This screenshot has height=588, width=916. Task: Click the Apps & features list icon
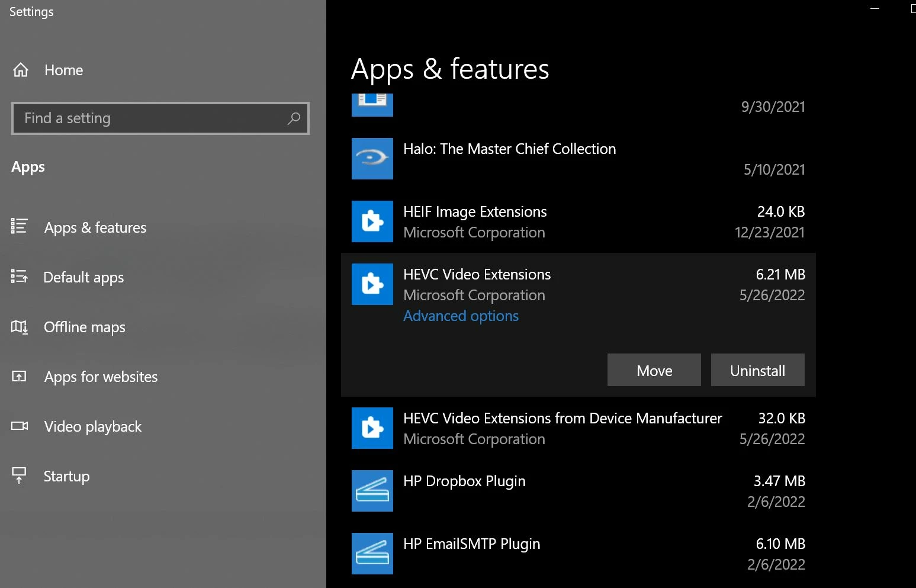[x=20, y=226]
